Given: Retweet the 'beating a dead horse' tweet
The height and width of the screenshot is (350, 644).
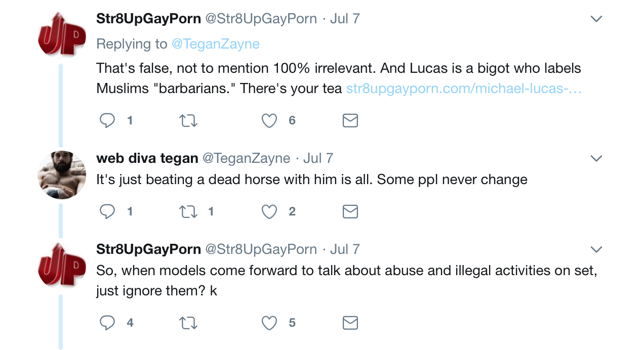Looking at the screenshot, I should [x=188, y=211].
